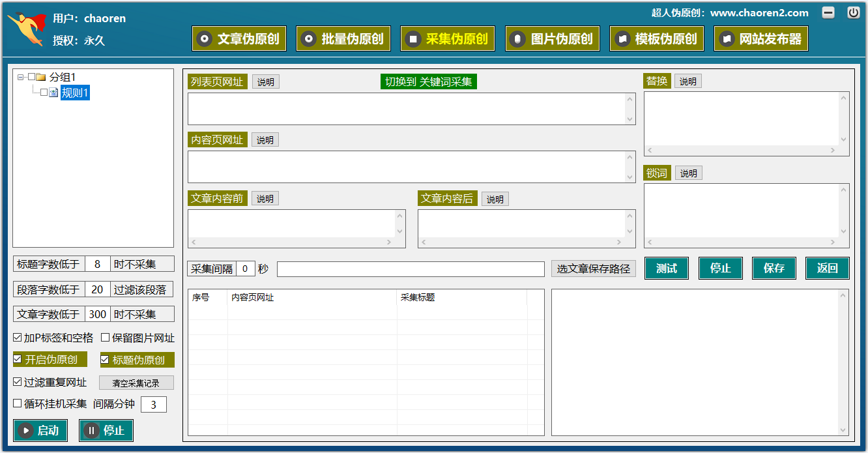Select the 分组1 group label
Screen dimensions: 868x453
click(x=63, y=77)
